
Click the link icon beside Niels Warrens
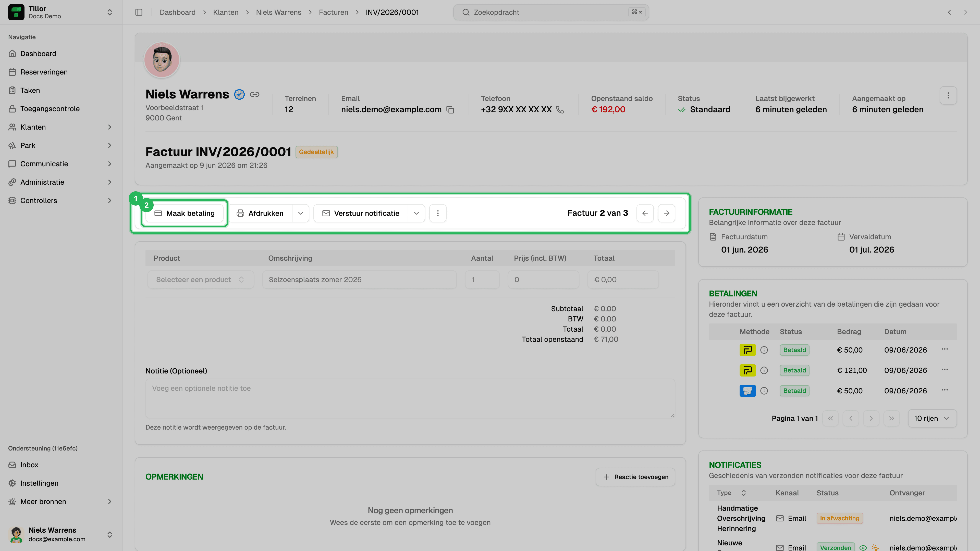pyautogui.click(x=254, y=94)
